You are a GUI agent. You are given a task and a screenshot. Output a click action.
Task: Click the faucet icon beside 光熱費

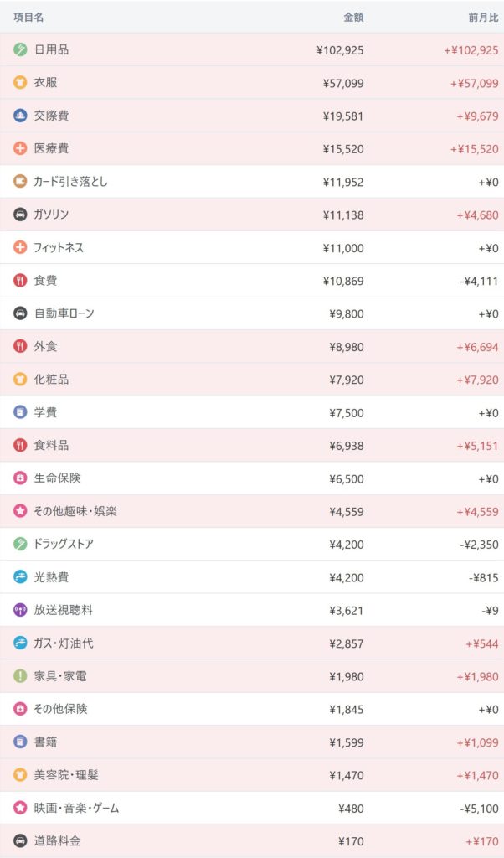20,576
